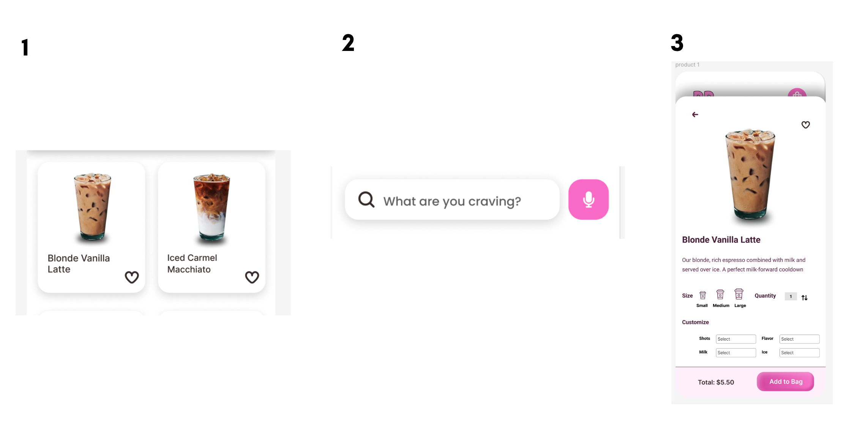Screen dimensions: 868x428
Task: Open the Flavor select dropdown
Action: point(799,339)
